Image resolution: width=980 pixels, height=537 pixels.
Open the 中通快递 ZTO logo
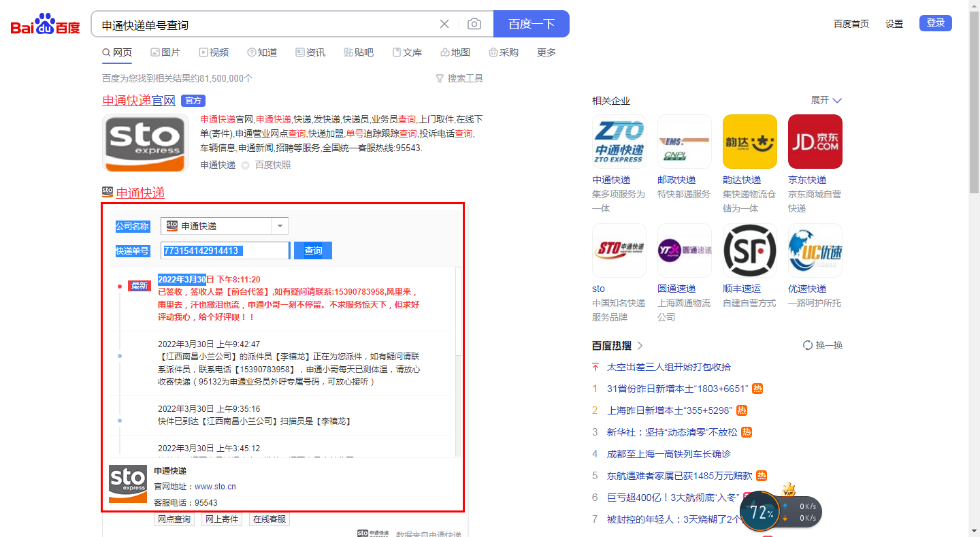(619, 142)
